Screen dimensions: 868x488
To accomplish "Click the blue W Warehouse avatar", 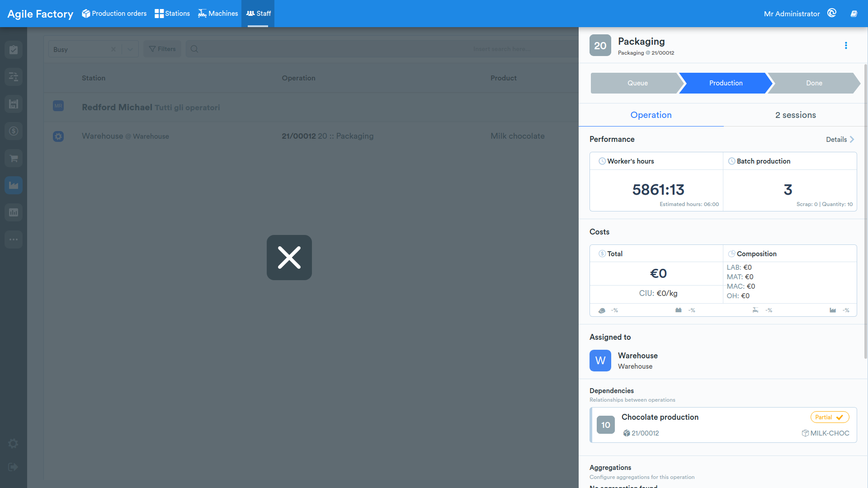I will click(600, 361).
